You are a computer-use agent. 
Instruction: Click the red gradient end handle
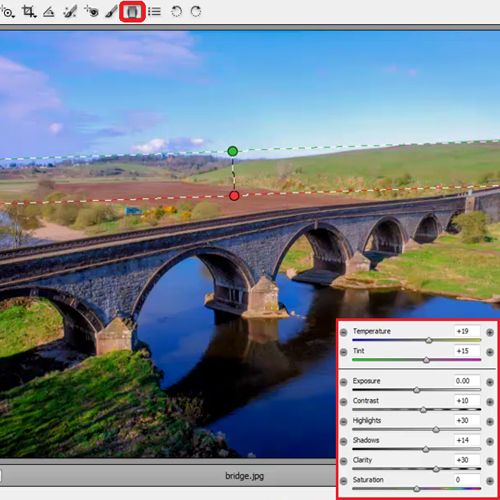[234, 196]
